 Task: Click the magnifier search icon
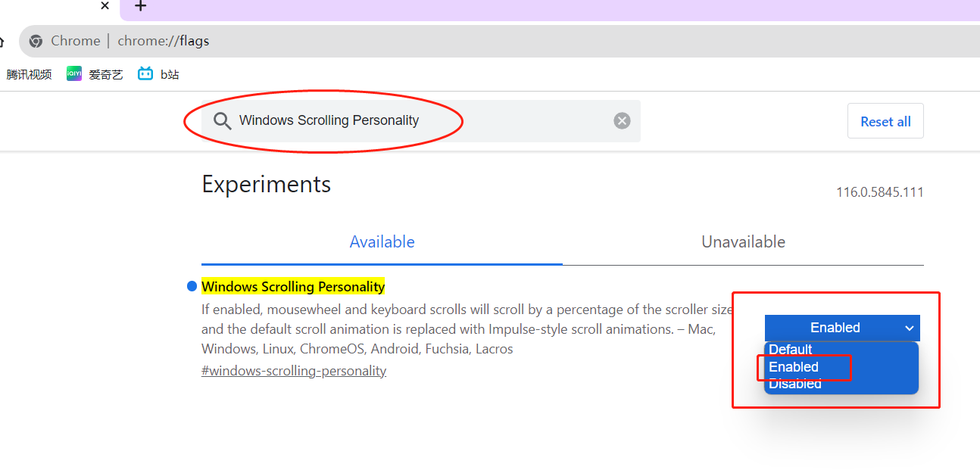coord(222,121)
